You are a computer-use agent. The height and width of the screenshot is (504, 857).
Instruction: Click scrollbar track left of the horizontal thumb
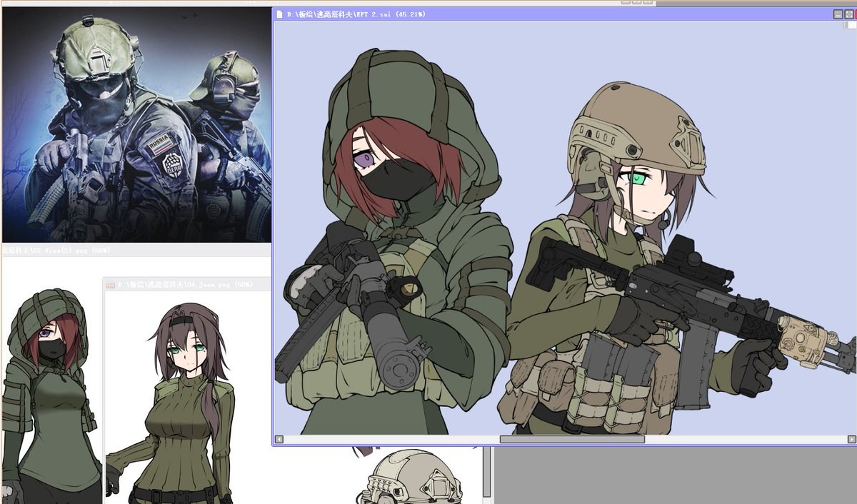391,439
